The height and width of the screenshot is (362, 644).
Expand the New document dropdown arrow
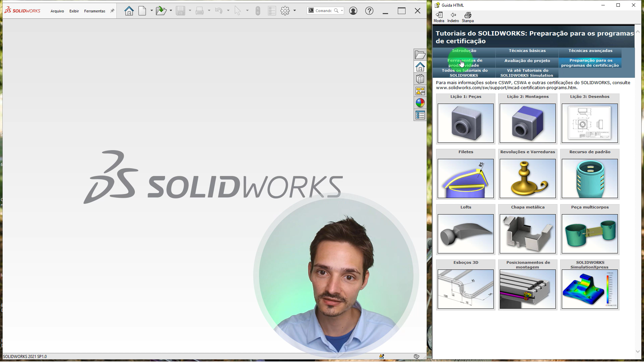[152, 11]
